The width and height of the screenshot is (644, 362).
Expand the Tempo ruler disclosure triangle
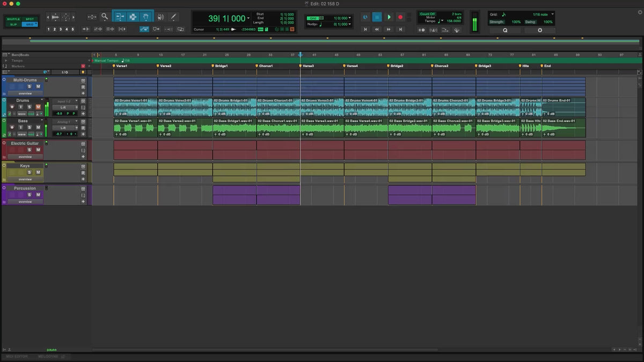coord(5,61)
